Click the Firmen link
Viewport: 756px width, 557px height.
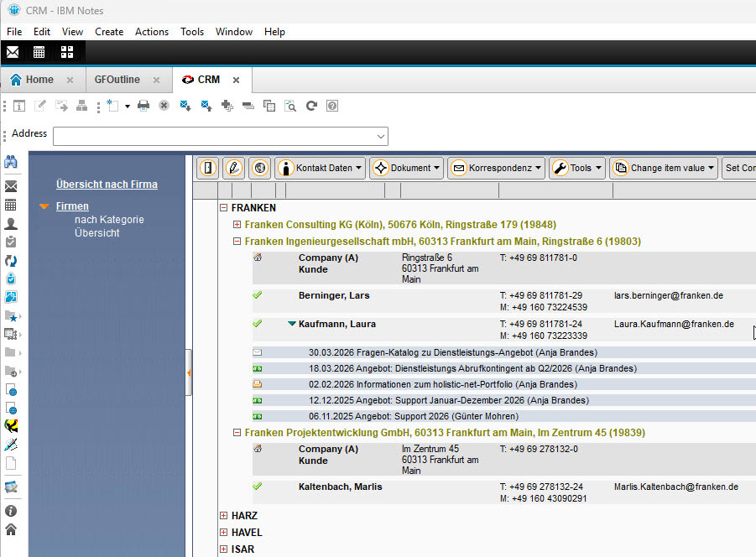[x=72, y=206]
